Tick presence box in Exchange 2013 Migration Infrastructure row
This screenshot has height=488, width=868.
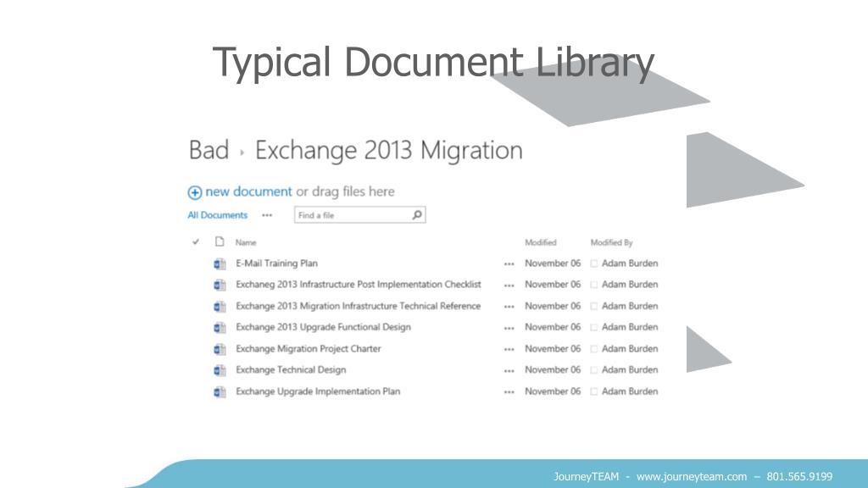594,307
